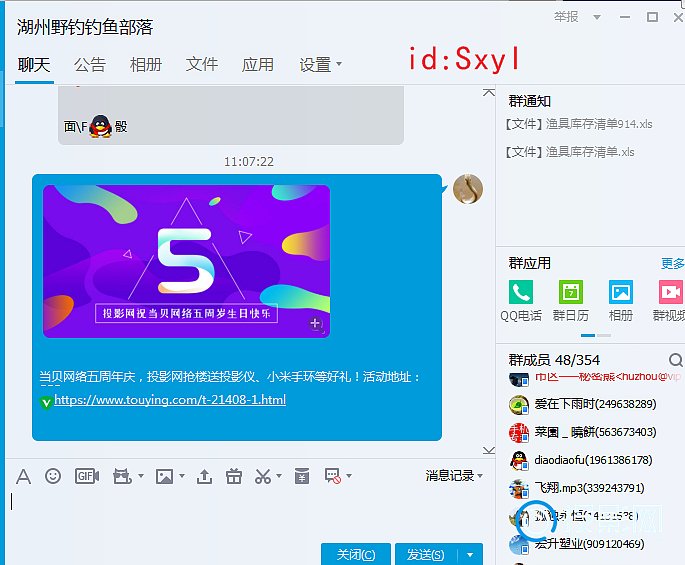Open the 相册 tab

point(146,65)
